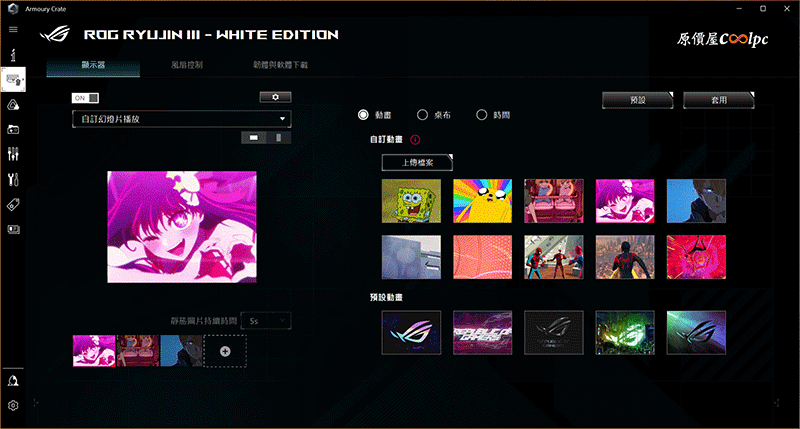Select the Republic of Gamers purple preset
Screen dimensions: 800x429
(x=483, y=333)
